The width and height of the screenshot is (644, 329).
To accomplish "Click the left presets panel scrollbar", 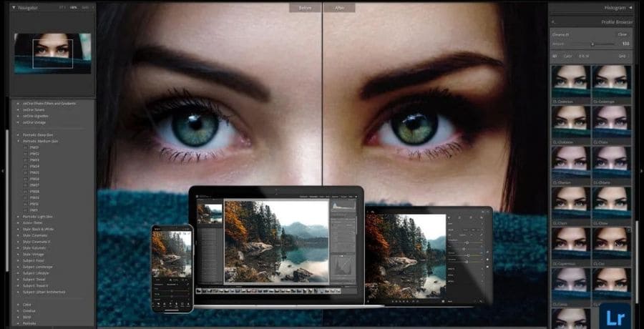I will click(x=6, y=201).
